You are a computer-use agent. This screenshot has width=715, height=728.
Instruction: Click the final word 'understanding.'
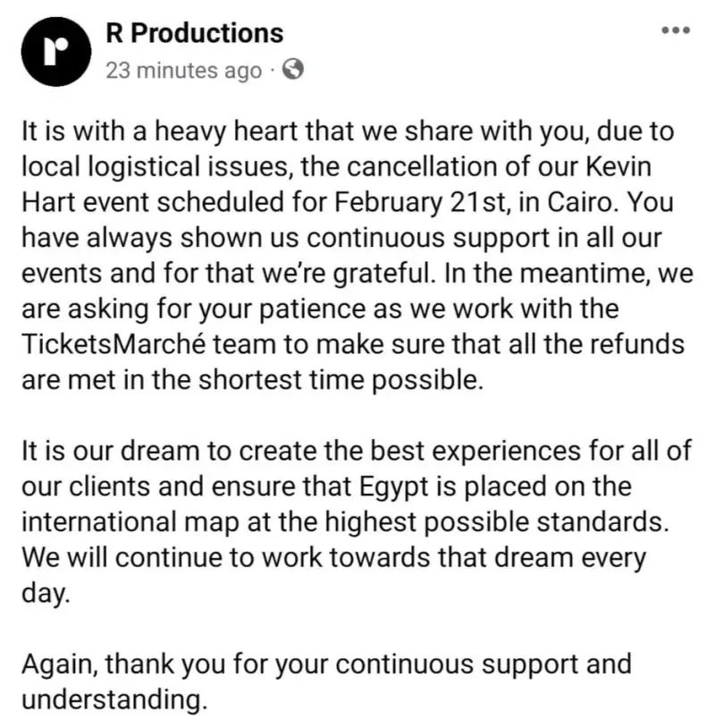(112, 698)
